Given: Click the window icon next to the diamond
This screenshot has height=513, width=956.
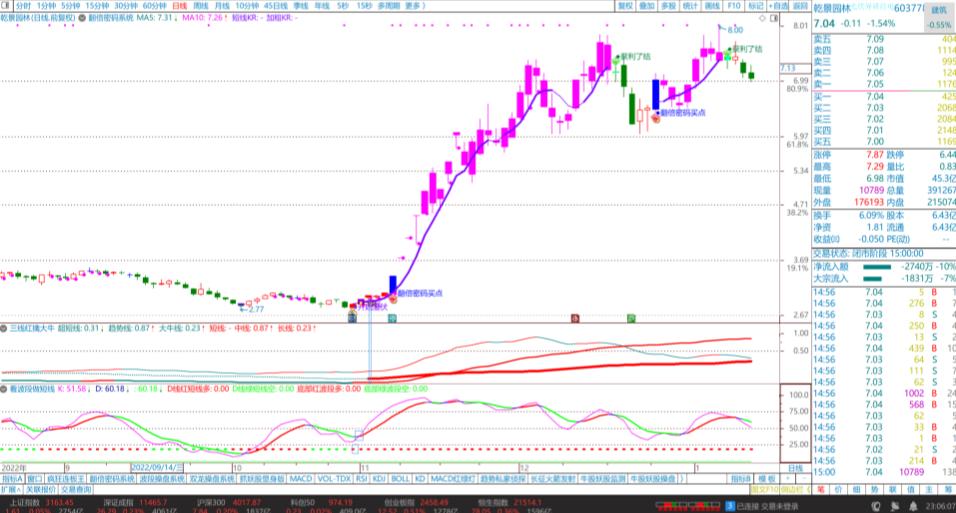Looking at the screenshot, I should [x=774, y=18].
